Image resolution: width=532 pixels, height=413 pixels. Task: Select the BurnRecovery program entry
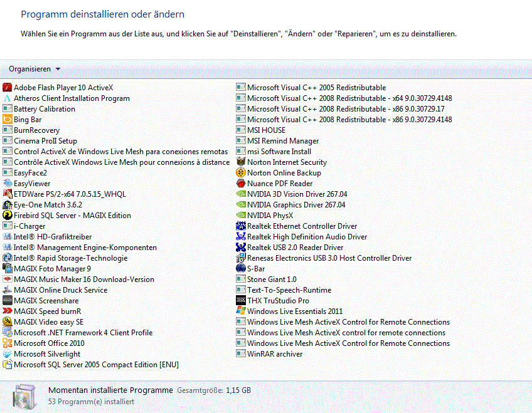point(31,130)
